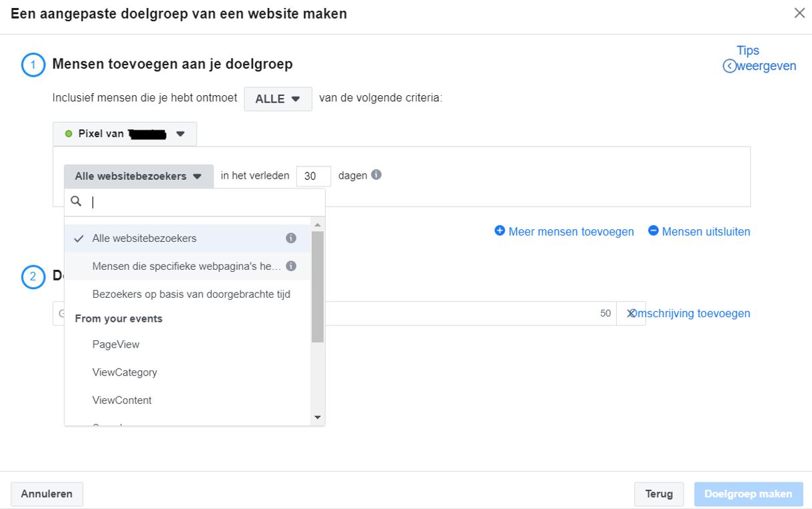Select Alle websitebezoekers option
The image size is (812, 509).
click(187, 238)
